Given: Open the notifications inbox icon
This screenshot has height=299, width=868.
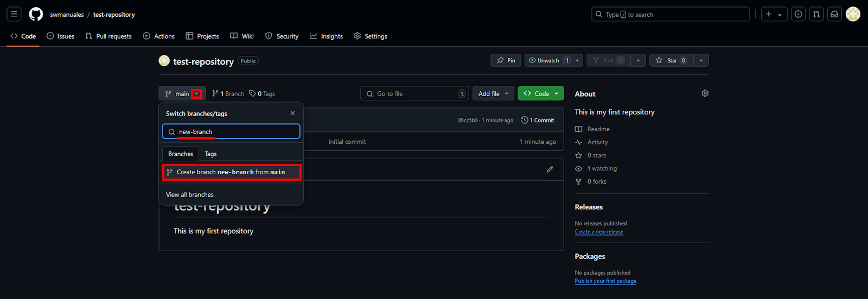Looking at the screenshot, I should click(834, 14).
